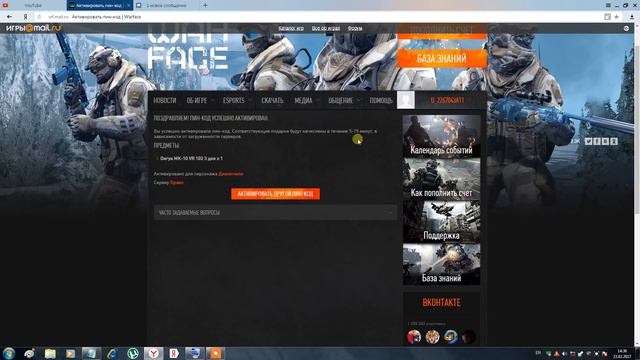
Task: Click the ВКОНТАКТЕ widget heading
Action: tap(441, 302)
